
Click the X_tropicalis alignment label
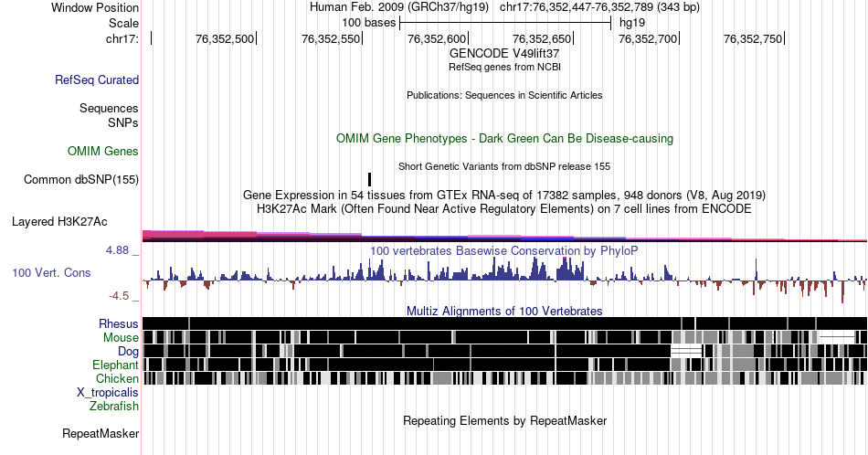pyautogui.click(x=108, y=393)
